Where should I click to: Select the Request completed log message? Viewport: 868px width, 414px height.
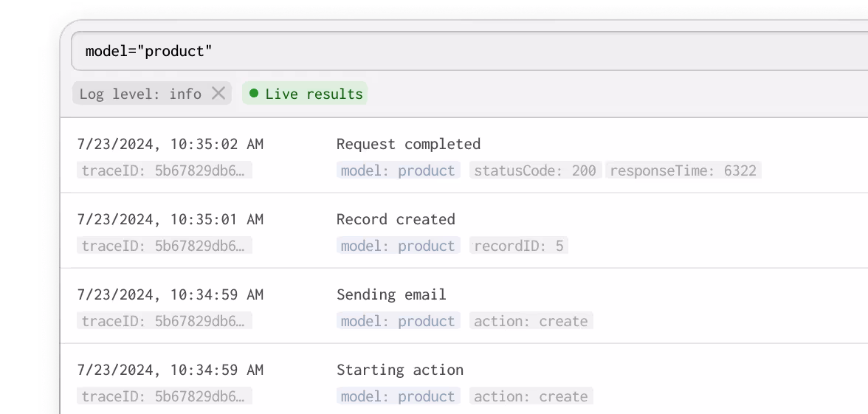409,145
